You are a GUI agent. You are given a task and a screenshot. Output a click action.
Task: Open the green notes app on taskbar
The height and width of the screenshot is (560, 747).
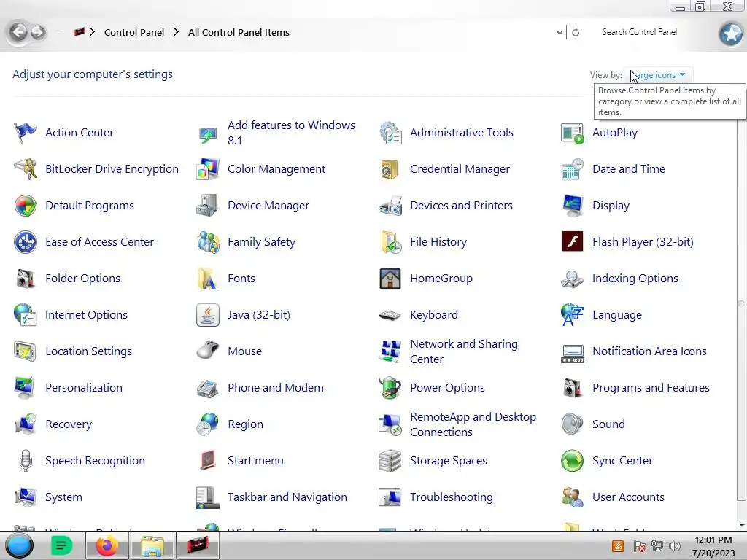tap(61, 545)
